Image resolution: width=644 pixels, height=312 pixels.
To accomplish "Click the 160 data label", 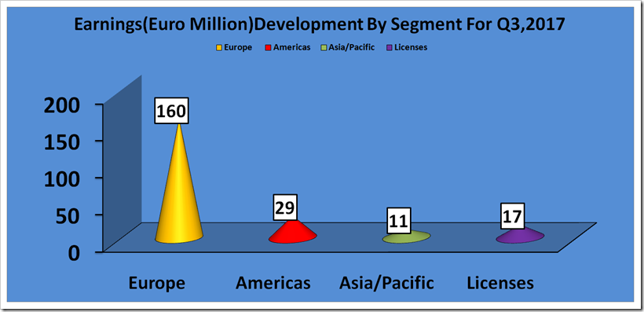I will click(x=171, y=110).
